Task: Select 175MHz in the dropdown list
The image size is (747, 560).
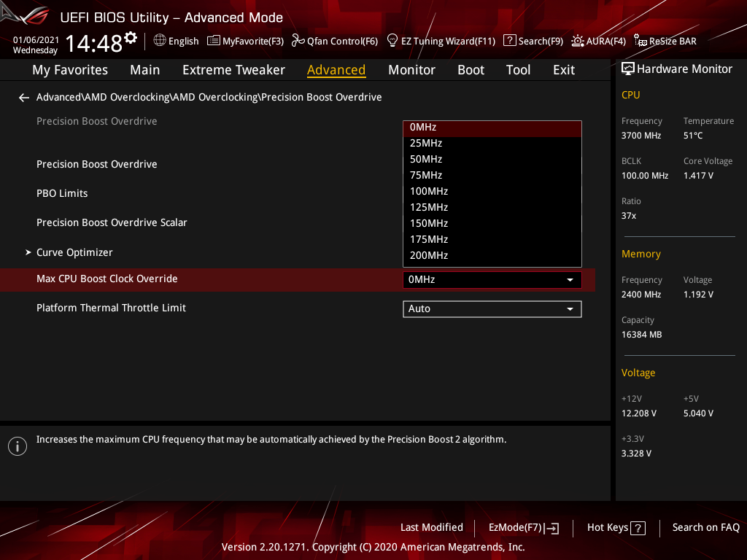Action: click(x=492, y=239)
